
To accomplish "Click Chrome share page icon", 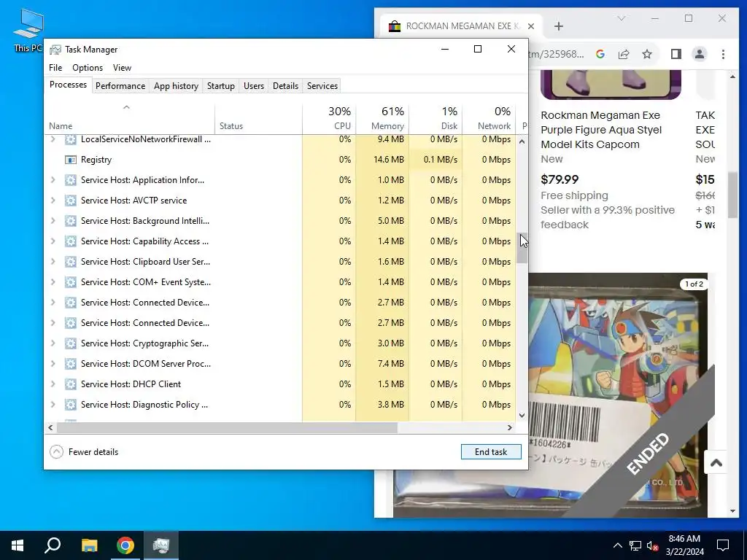I will point(624,54).
